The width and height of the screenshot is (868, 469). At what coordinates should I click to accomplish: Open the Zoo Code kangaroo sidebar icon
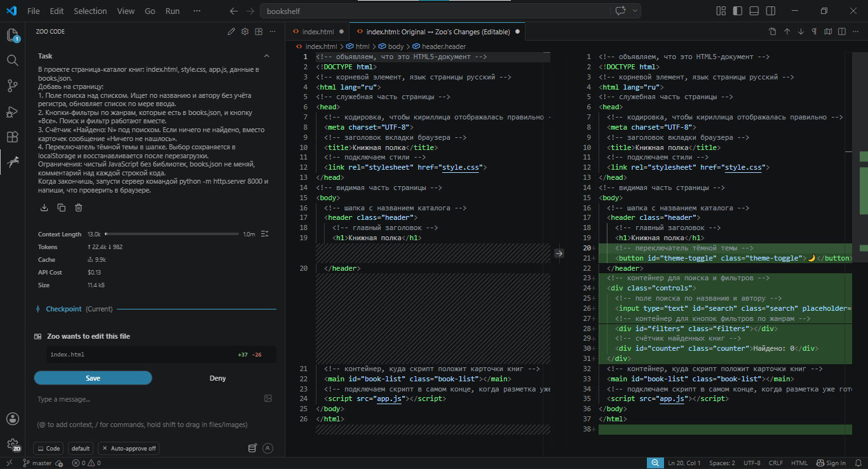coord(13,162)
